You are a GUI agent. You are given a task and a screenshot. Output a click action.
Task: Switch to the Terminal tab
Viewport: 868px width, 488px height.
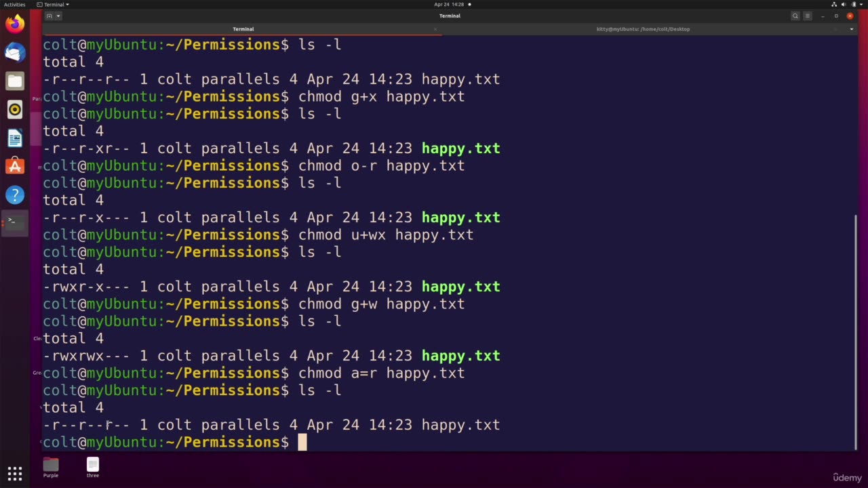click(x=243, y=29)
